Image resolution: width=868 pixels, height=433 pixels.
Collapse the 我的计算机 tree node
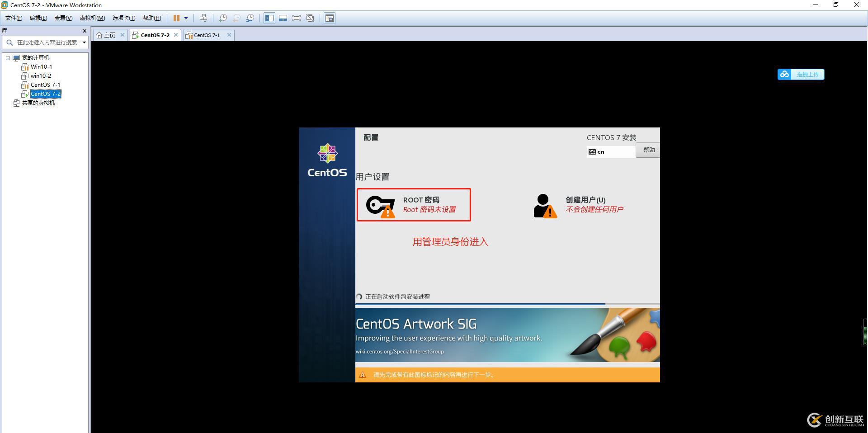point(8,58)
